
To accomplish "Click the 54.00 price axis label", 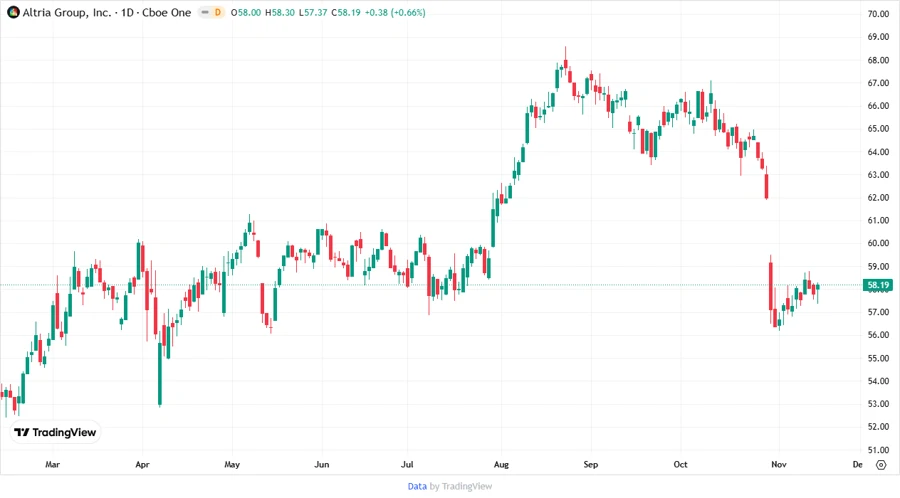I will coord(878,381).
